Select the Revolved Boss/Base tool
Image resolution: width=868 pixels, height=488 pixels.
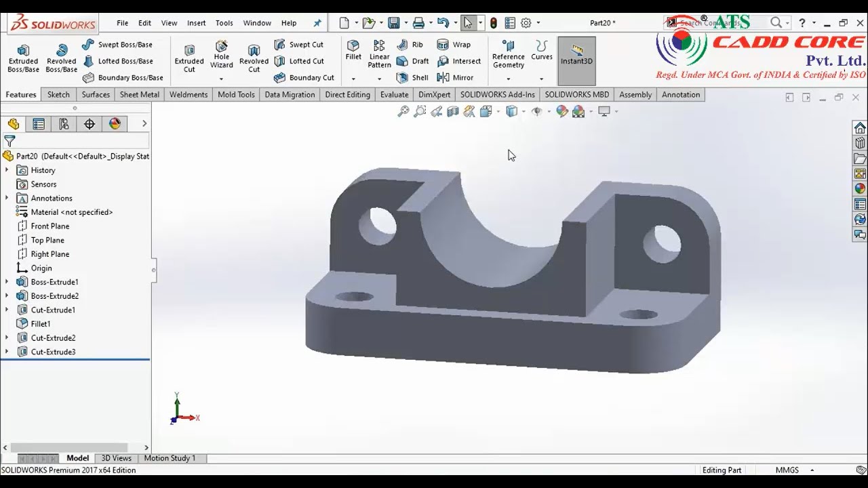click(61, 58)
